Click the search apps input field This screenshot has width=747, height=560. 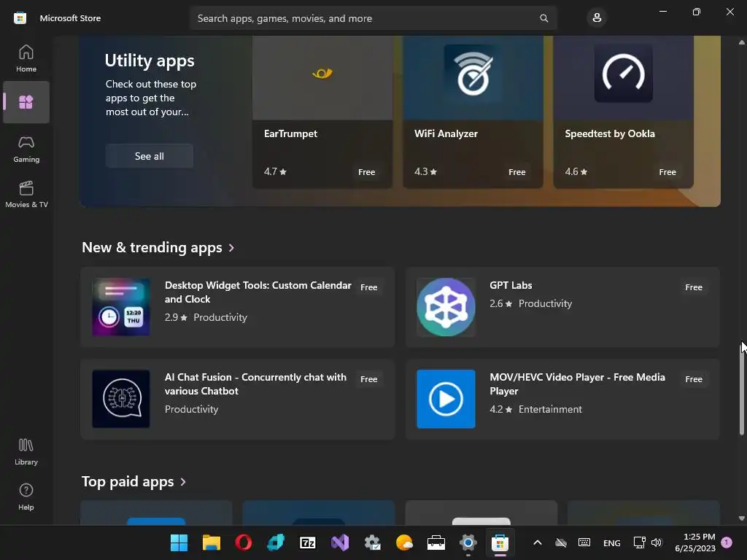point(373,18)
